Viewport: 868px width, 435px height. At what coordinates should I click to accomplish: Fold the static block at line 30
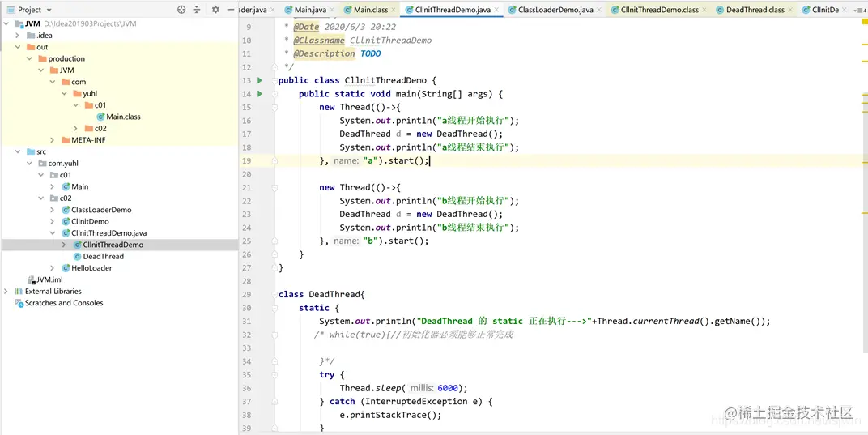tap(274, 308)
